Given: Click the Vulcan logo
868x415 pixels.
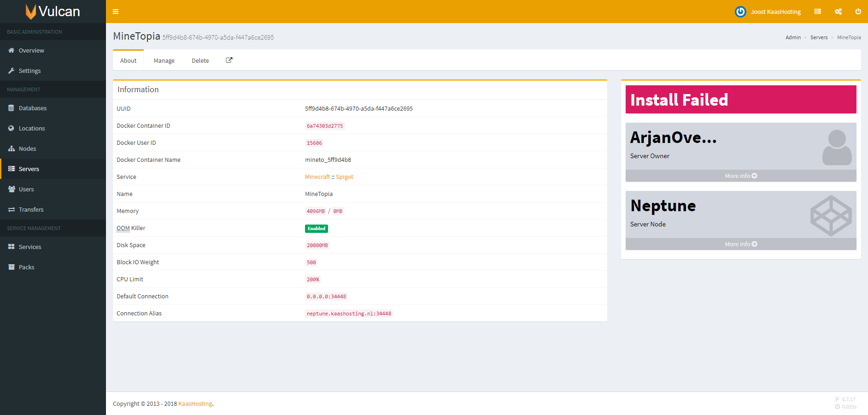Looking at the screenshot, I should [53, 12].
